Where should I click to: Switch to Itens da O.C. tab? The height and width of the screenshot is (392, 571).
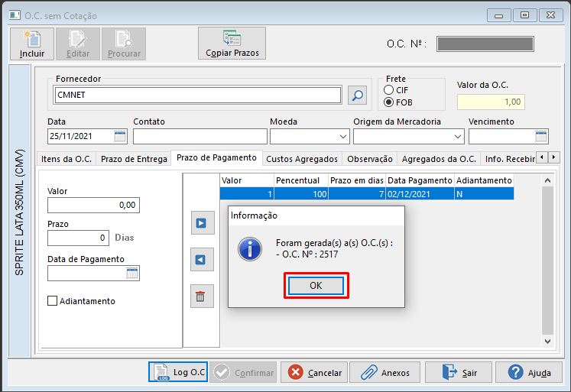pos(67,159)
